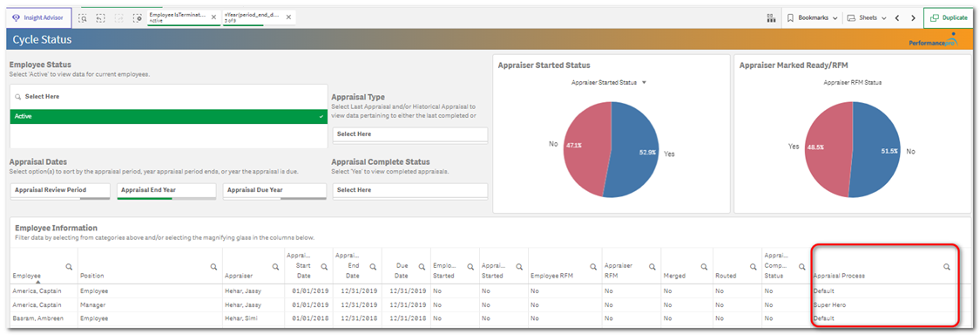The image size is (980, 335).
Task: Open the Sheets dropdown
Action: point(867,18)
